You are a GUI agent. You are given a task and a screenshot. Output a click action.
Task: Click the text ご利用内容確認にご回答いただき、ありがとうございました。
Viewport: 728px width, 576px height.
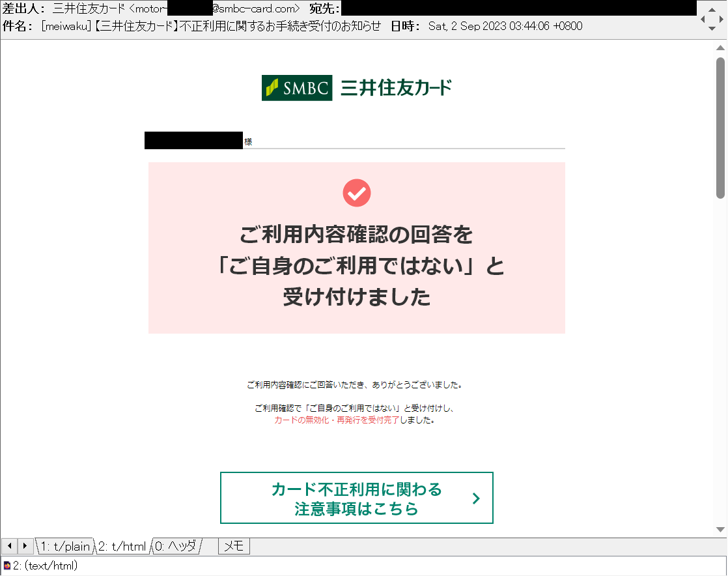pos(355,384)
